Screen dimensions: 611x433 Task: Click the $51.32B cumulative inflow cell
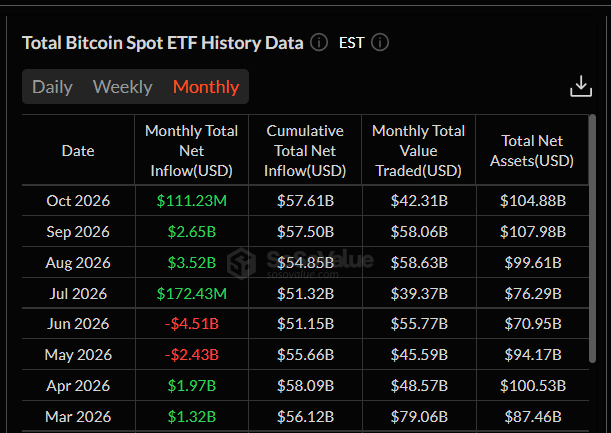tap(305, 293)
